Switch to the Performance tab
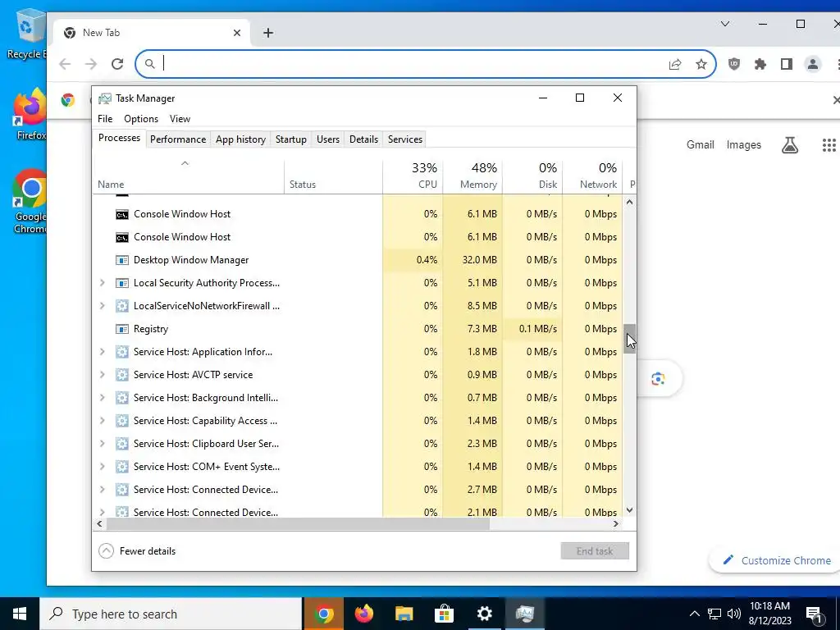This screenshot has width=840, height=630. click(x=178, y=139)
